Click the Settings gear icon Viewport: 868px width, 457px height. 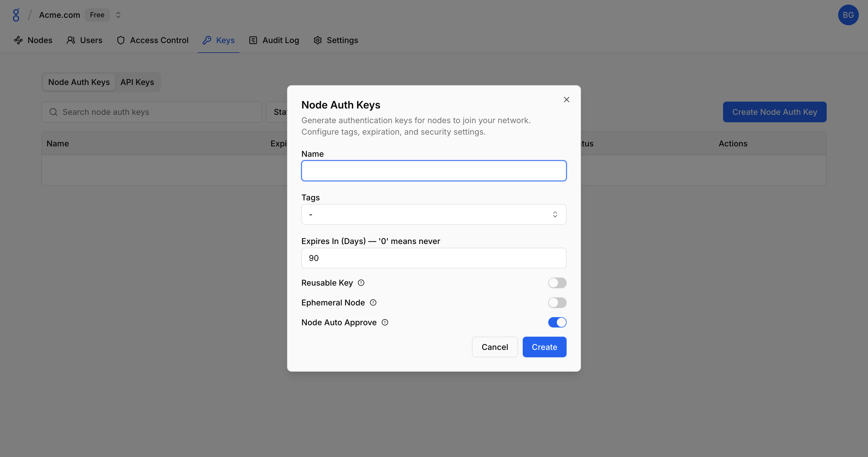click(x=317, y=40)
